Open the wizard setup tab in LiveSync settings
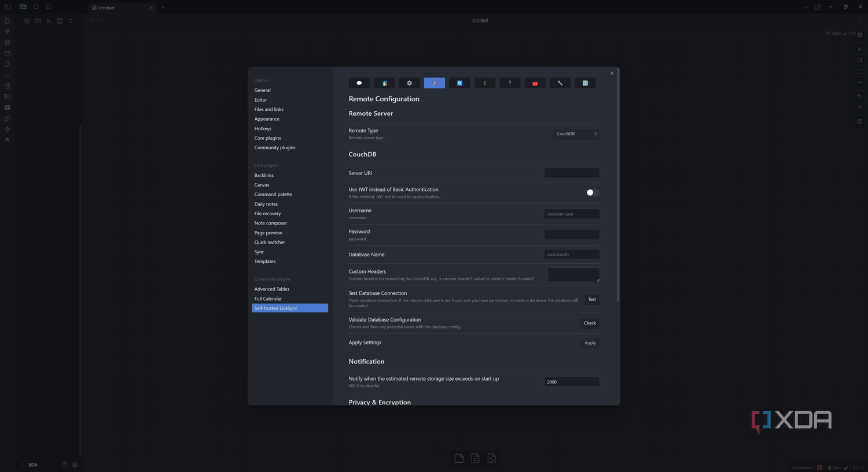Screen dimensions: 868x472 (x=384, y=83)
